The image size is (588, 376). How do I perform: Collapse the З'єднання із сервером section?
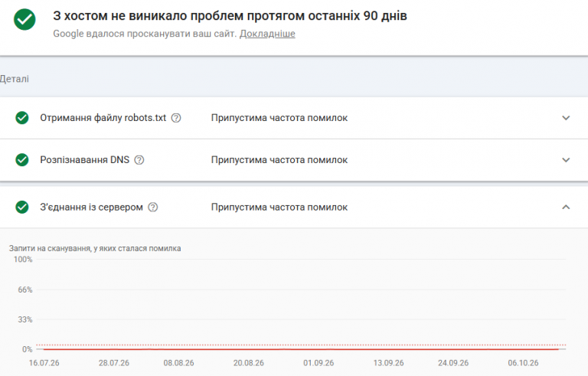(x=566, y=207)
